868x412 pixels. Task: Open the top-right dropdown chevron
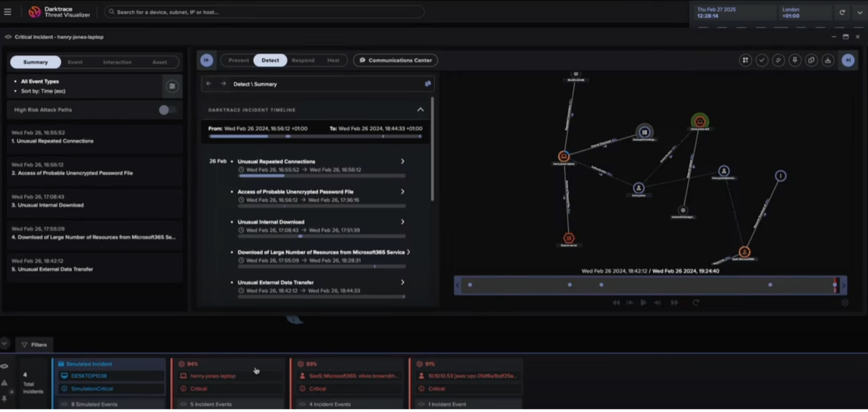click(x=859, y=12)
